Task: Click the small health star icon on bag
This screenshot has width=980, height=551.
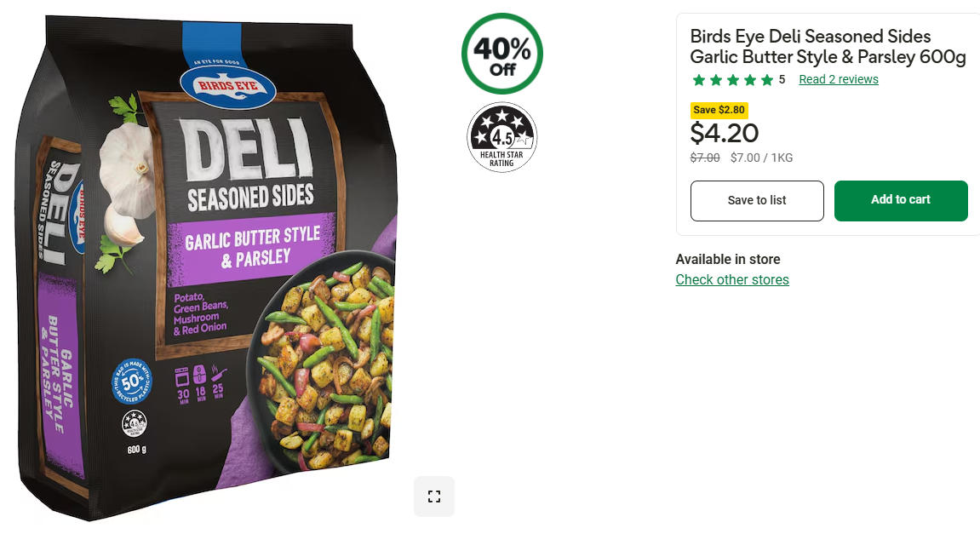Action: [135, 424]
